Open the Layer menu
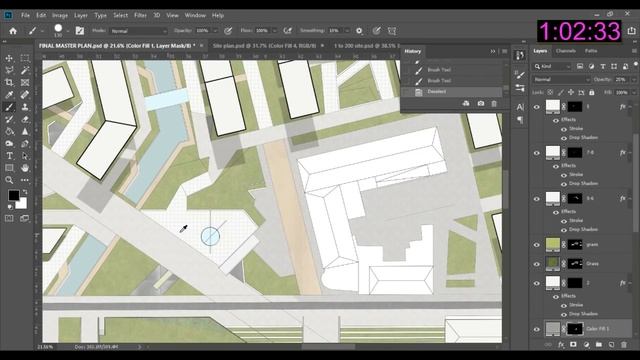The height and width of the screenshot is (360, 640). pyautogui.click(x=81, y=15)
